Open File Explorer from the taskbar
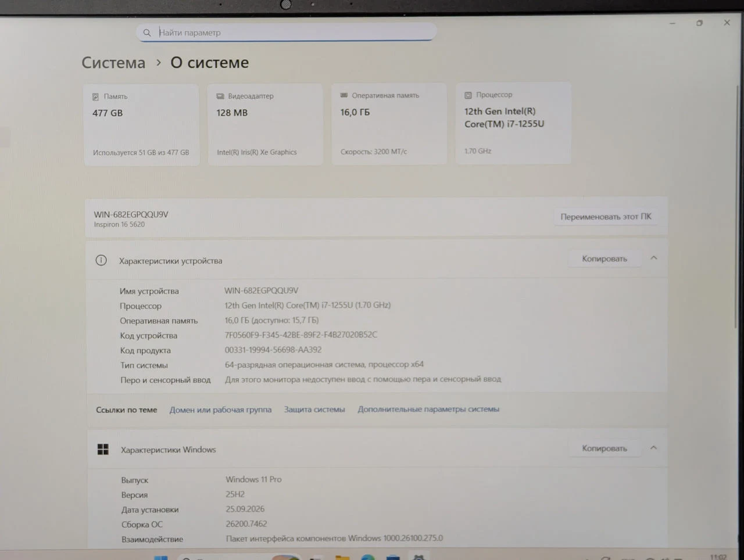Viewport: 744px width, 560px height. (342, 557)
